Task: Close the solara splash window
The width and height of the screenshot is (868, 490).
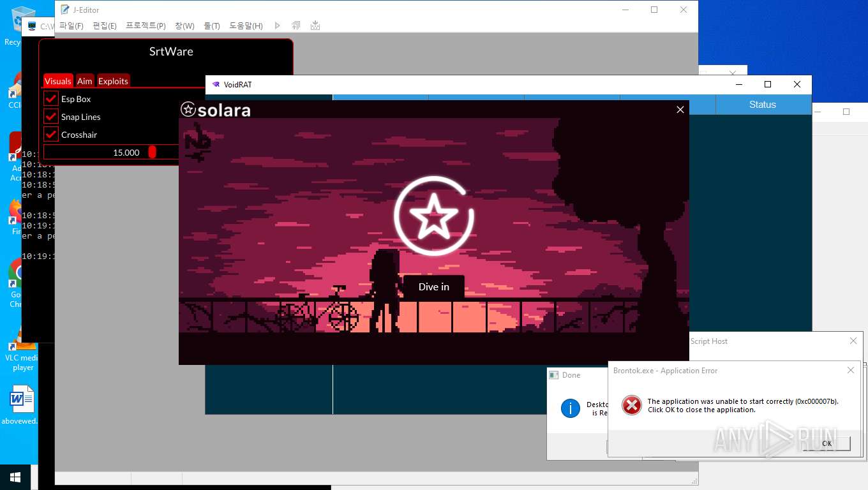Action: 680,110
